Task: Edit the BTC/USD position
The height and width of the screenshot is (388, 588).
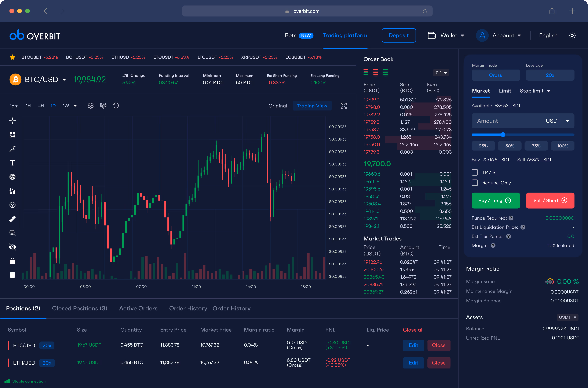Action: click(x=413, y=345)
